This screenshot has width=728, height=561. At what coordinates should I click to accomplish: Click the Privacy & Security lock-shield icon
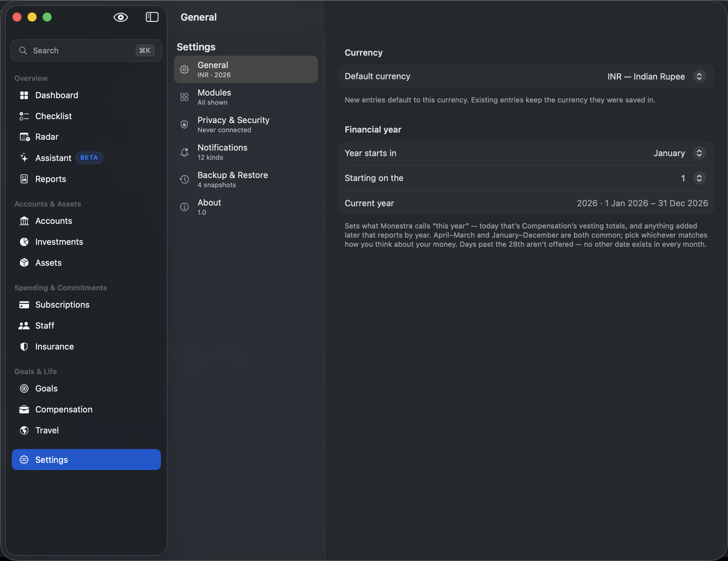[184, 124]
